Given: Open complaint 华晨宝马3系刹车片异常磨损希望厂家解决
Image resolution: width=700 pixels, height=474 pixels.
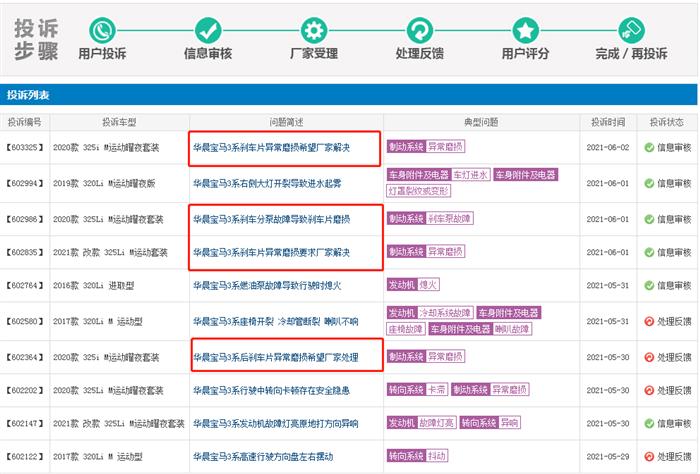Looking at the screenshot, I should [271, 147].
